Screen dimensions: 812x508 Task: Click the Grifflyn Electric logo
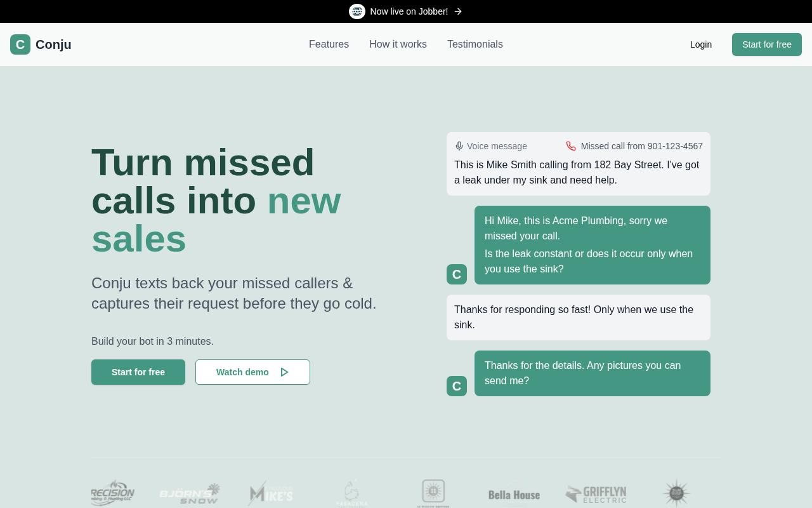596,494
